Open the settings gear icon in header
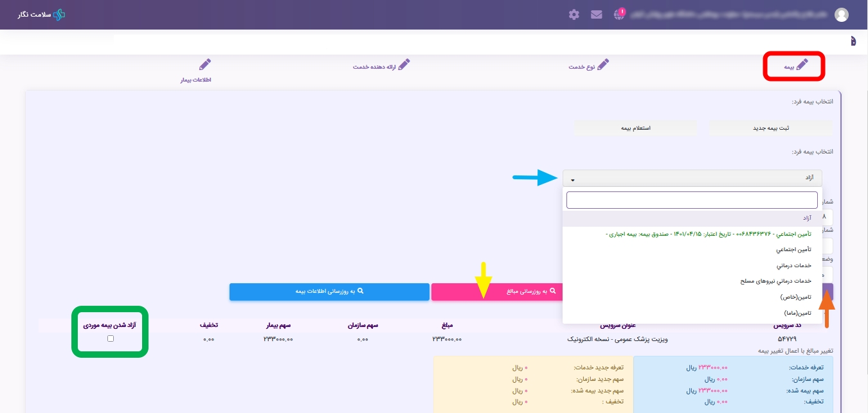The width and height of the screenshot is (868, 413). point(574,15)
